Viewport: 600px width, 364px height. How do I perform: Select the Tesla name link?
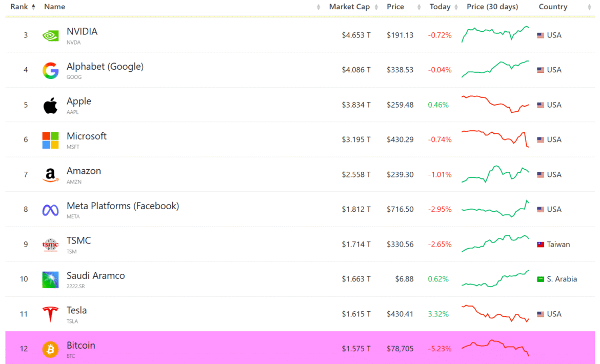(x=77, y=310)
